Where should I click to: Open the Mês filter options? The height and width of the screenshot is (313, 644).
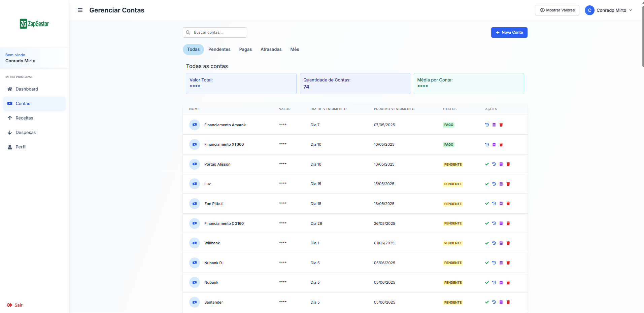pyautogui.click(x=294, y=49)
